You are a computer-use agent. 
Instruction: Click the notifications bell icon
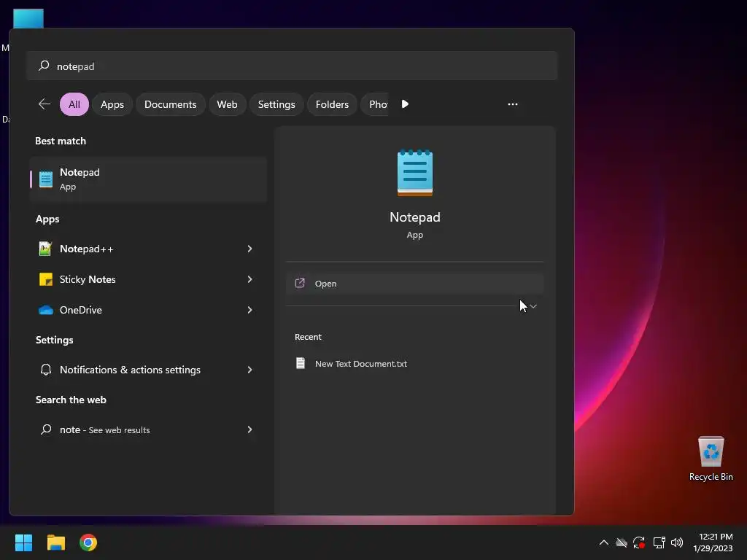coord(46,370)
